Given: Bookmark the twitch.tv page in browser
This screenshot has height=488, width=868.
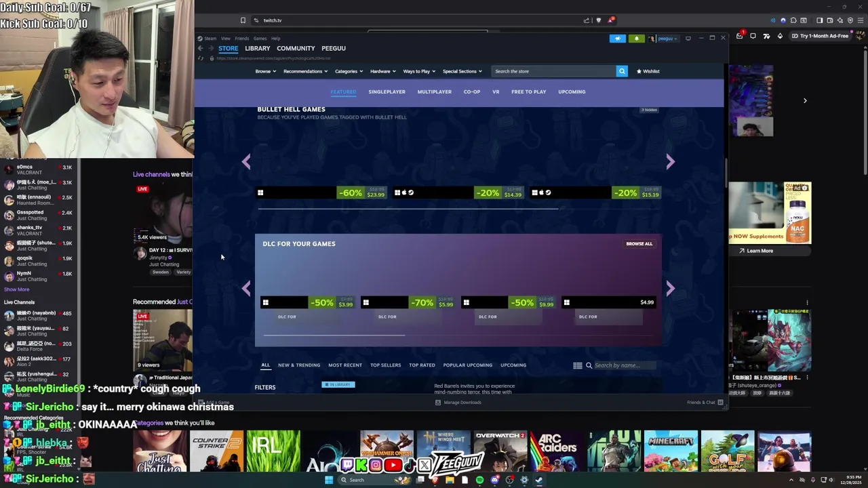Looking at the screenshot, I should pyautogui.click(x=243, y=20).
